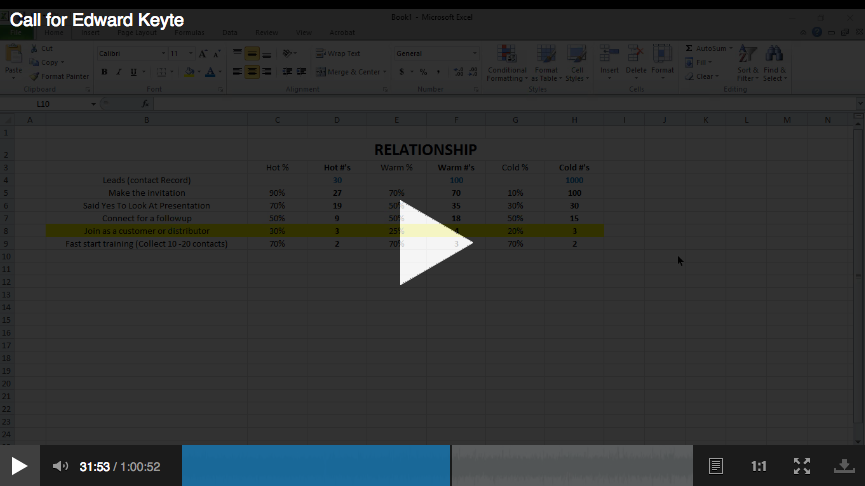Expand the AutoSum dropdown arrow
The width and height of the screenshot is (865, 486).
tap(730, 49)
